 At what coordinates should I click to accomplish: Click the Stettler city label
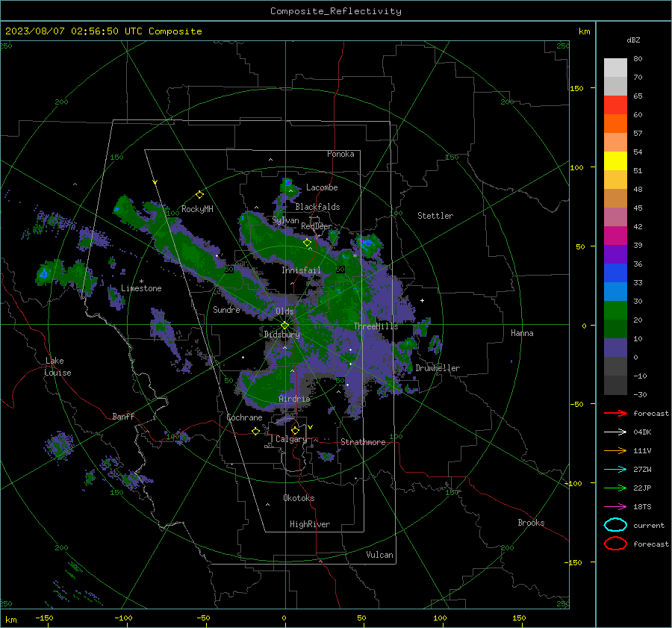[435, 216]
